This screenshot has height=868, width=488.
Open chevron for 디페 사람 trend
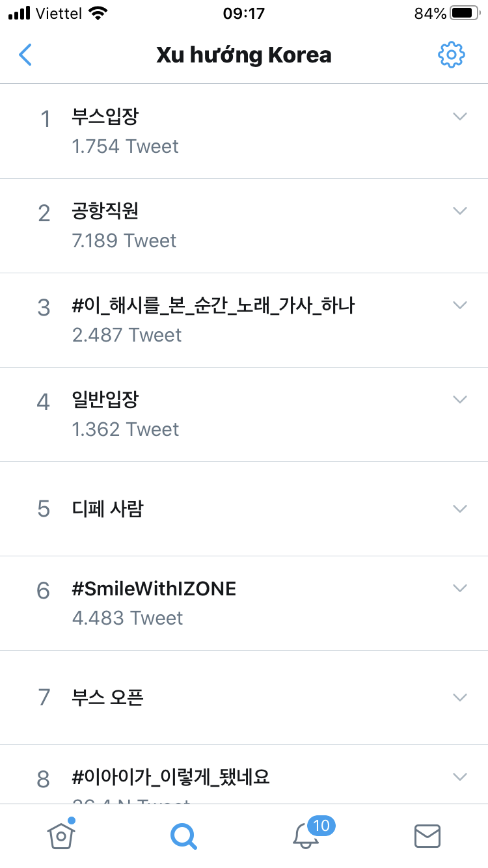[460, 509]
